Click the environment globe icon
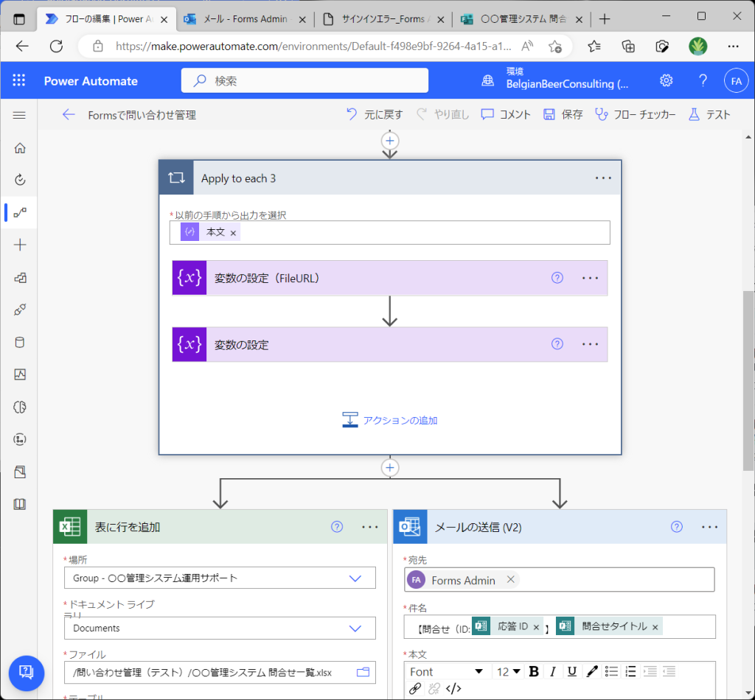 [487, 80]
